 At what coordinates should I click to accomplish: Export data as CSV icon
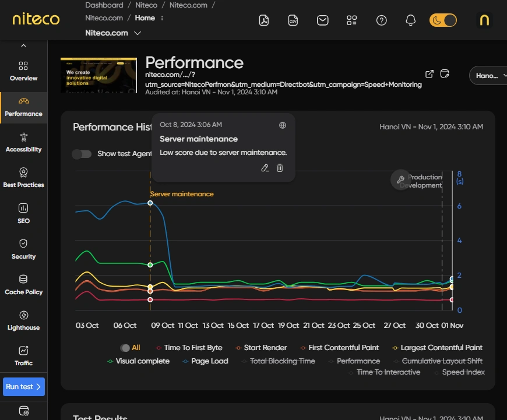click(293, 20)
